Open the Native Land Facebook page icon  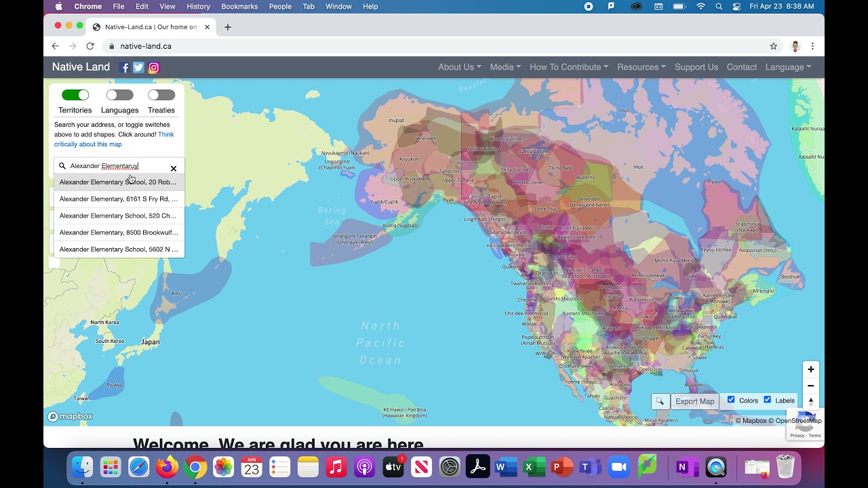point(124,68)
